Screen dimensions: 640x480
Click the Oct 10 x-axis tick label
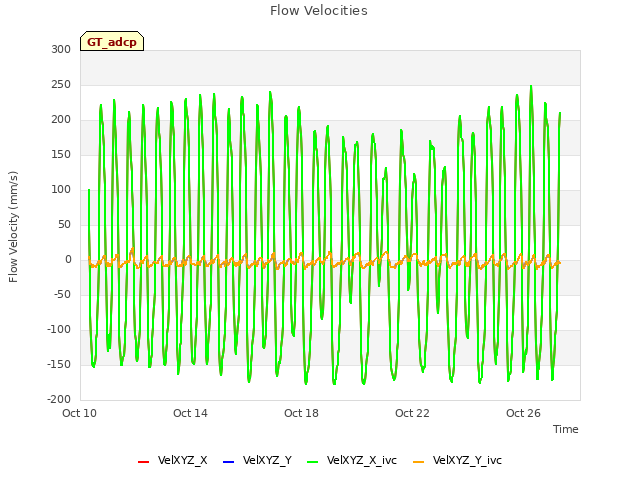(x=80, y=413)
